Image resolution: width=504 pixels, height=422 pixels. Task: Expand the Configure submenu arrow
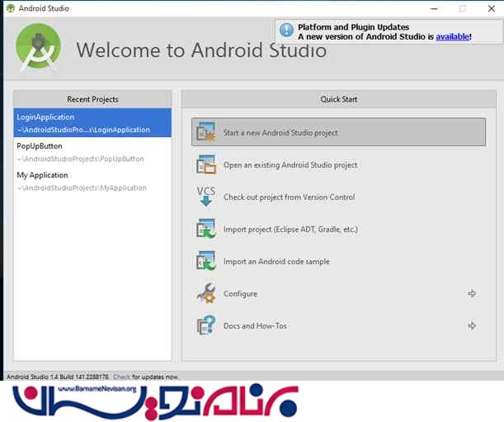pyautogui.click(x=472, y=293)
